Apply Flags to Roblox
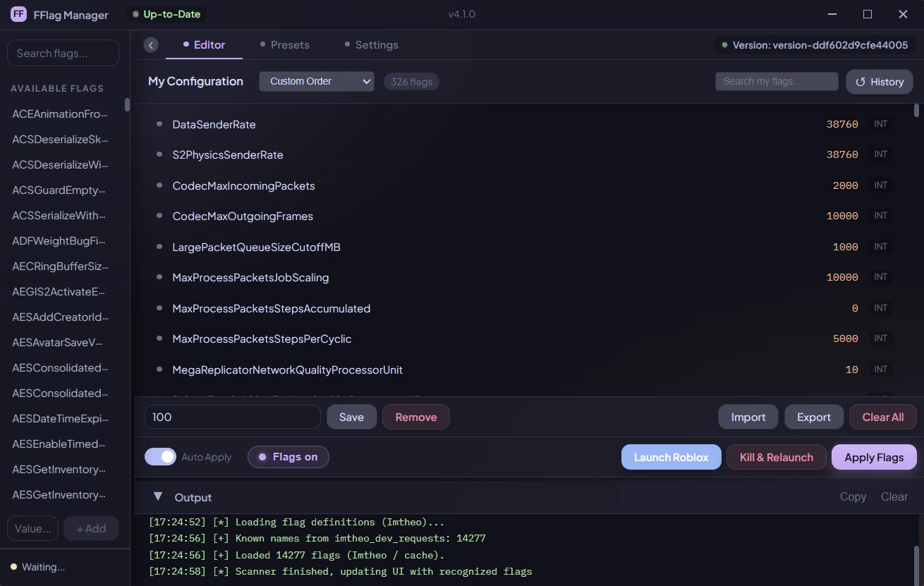This screenshot has width=924, height=586. [x=874, y=457]
